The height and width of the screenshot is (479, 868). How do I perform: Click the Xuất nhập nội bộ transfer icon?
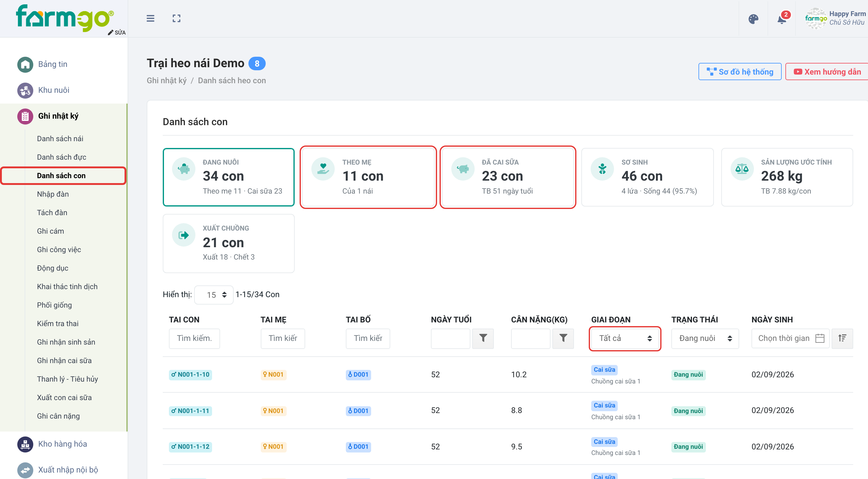pyautogui.click(x=25, y=470)
